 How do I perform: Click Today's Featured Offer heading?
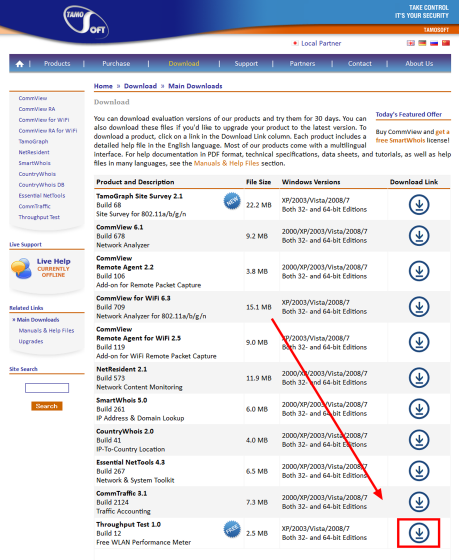409,114
